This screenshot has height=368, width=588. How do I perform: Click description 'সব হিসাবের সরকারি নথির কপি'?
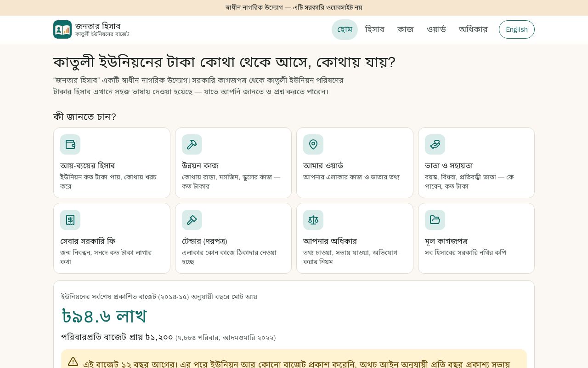tap(465, 253)
